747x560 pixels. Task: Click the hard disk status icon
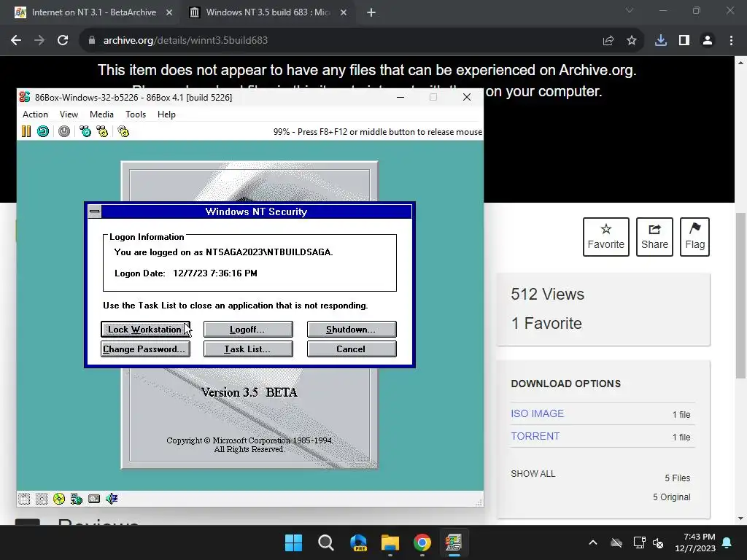tap(94, 499)
